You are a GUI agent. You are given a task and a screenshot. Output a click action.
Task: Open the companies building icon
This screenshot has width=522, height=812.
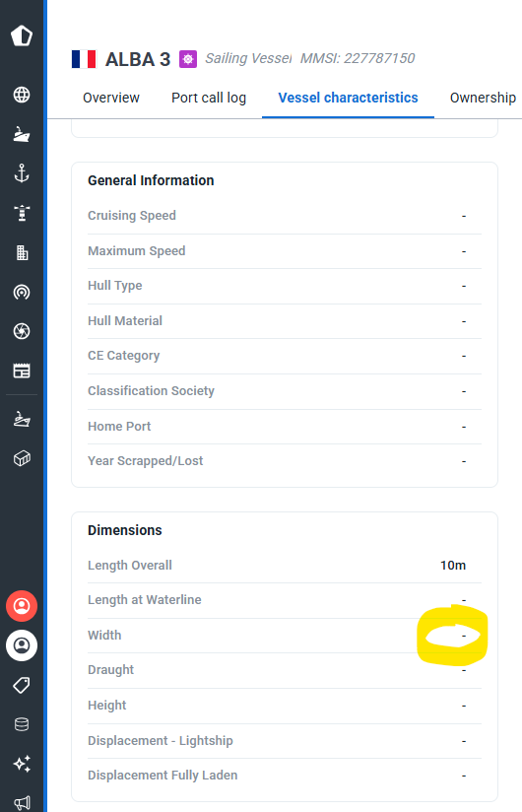22,252
